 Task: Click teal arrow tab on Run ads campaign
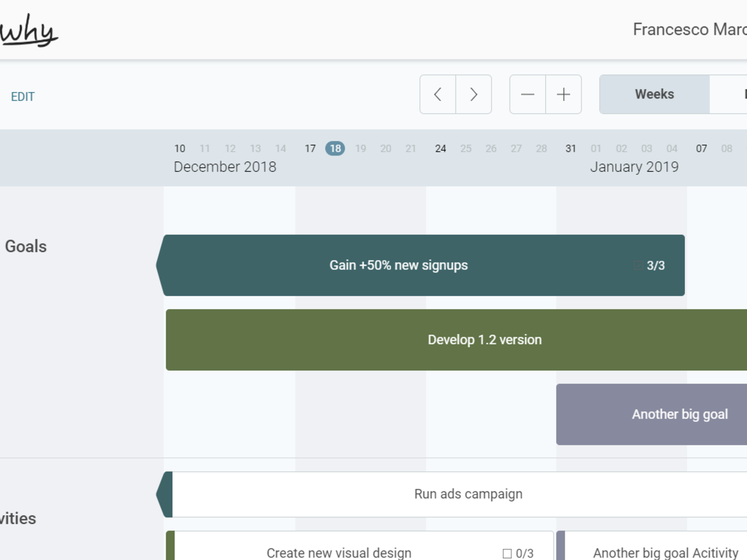[164, 495]
